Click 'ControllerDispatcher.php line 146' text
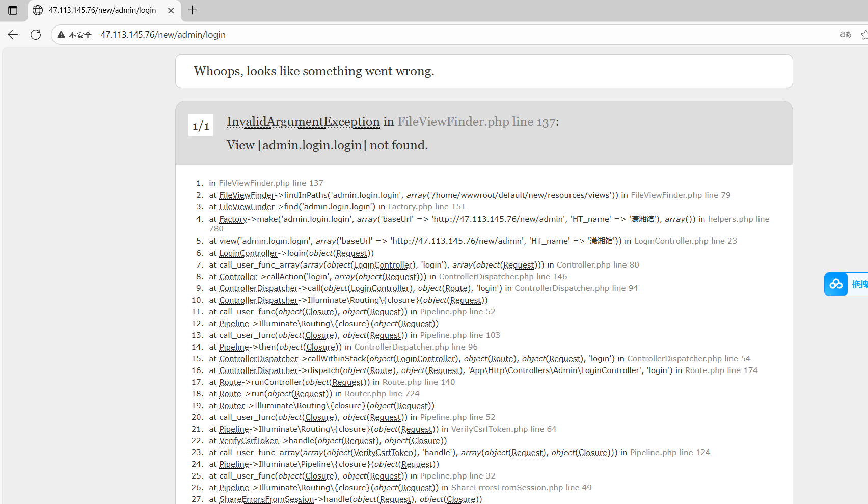868x504 pixels. pyautogui.click(x=503, y=277)
